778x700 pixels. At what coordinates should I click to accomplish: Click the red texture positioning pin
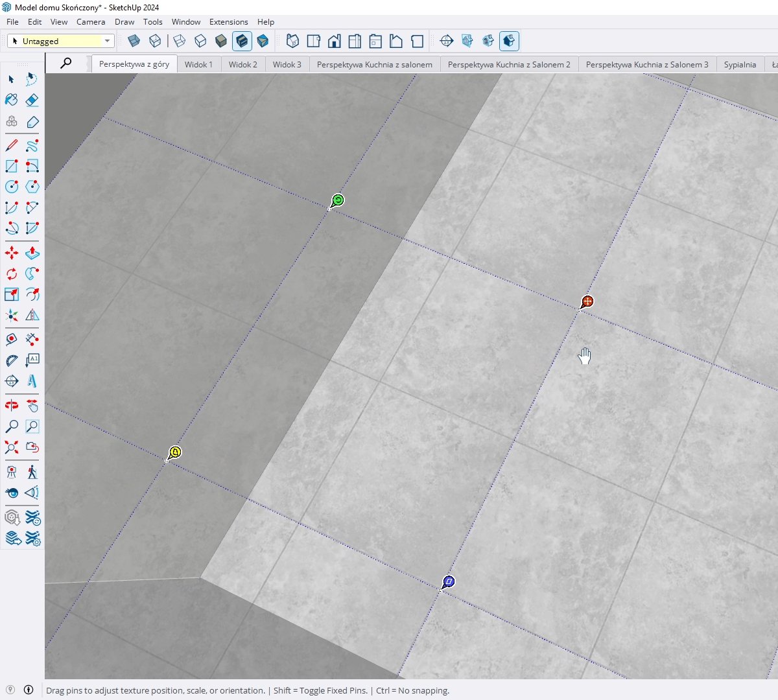587,300
